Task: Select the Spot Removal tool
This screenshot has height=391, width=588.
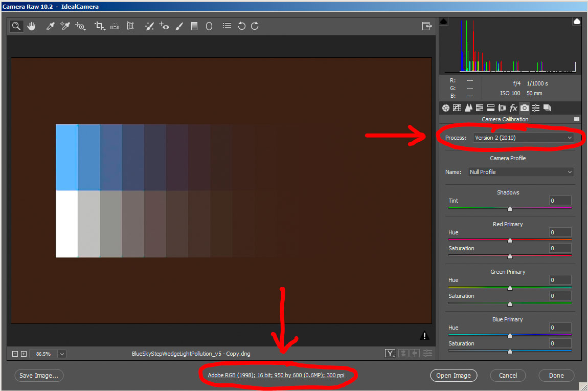Action: point(149,26)
